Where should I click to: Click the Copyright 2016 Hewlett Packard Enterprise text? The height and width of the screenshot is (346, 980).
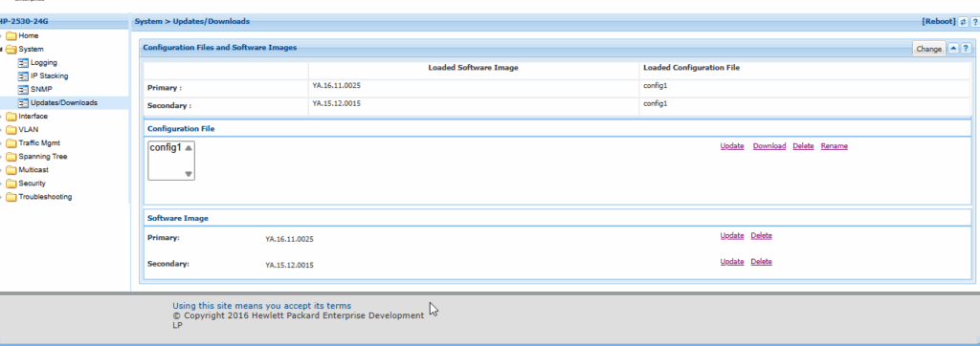click(299, 320)
